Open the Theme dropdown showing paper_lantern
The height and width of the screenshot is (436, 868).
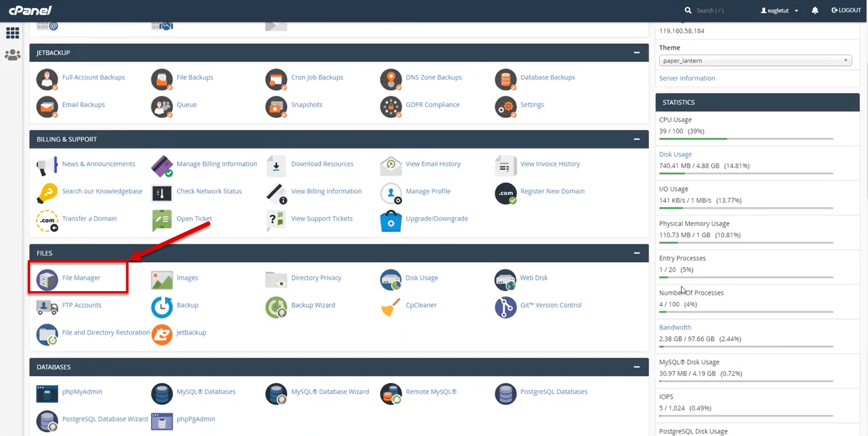pyautogui.click(x=755, y=61)
